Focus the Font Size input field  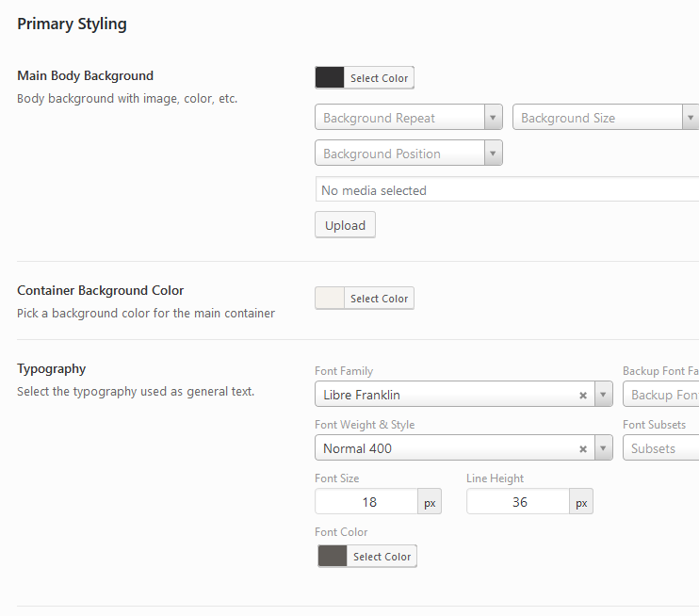366,502
